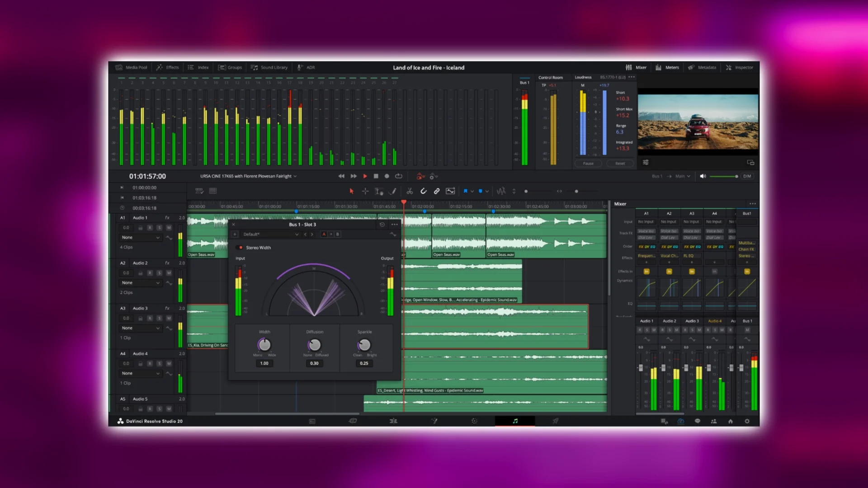Select the razor scissors tool
The width and height of the screenshot is (868, 488).
pos(410,191)
